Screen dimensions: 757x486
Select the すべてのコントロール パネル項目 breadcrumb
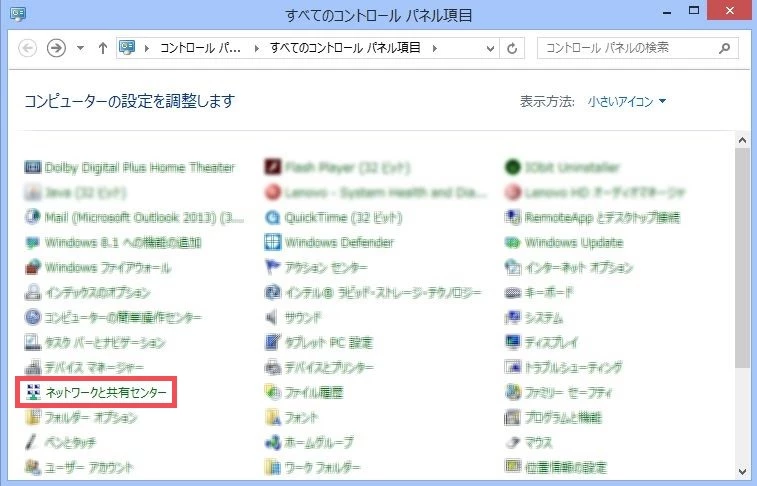coord(345,48)
